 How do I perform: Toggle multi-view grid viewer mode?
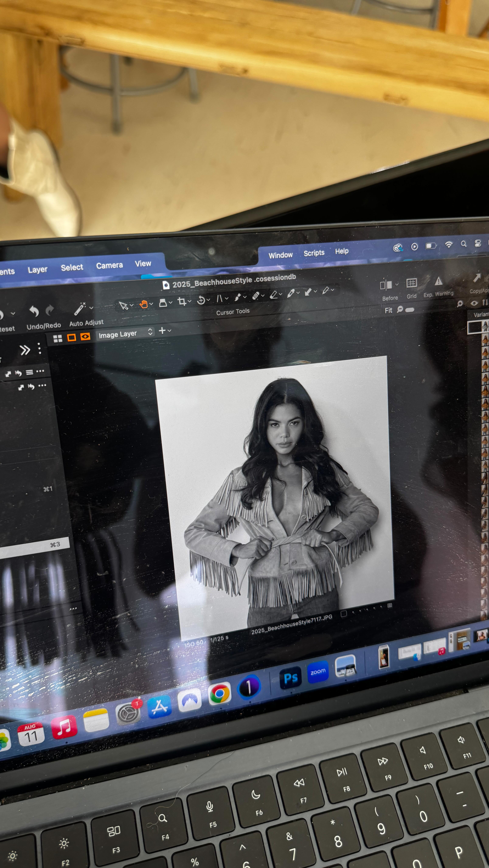point(58,339)
